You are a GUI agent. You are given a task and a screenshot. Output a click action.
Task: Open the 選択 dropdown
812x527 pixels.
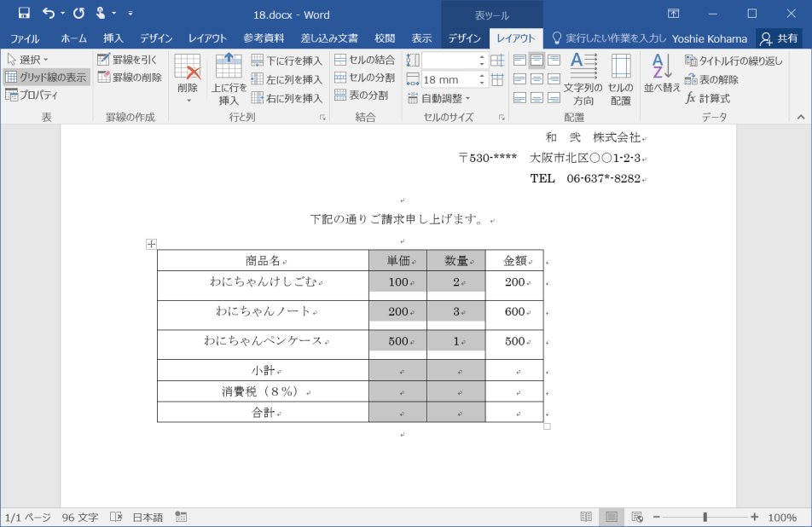pyautogui.click(x=28, y=60)
